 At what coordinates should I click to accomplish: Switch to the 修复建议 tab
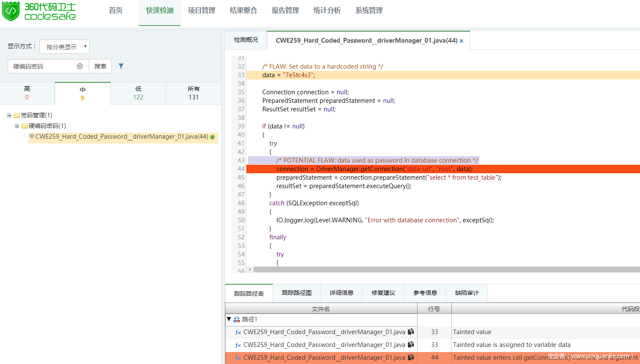tap(383, 293)
